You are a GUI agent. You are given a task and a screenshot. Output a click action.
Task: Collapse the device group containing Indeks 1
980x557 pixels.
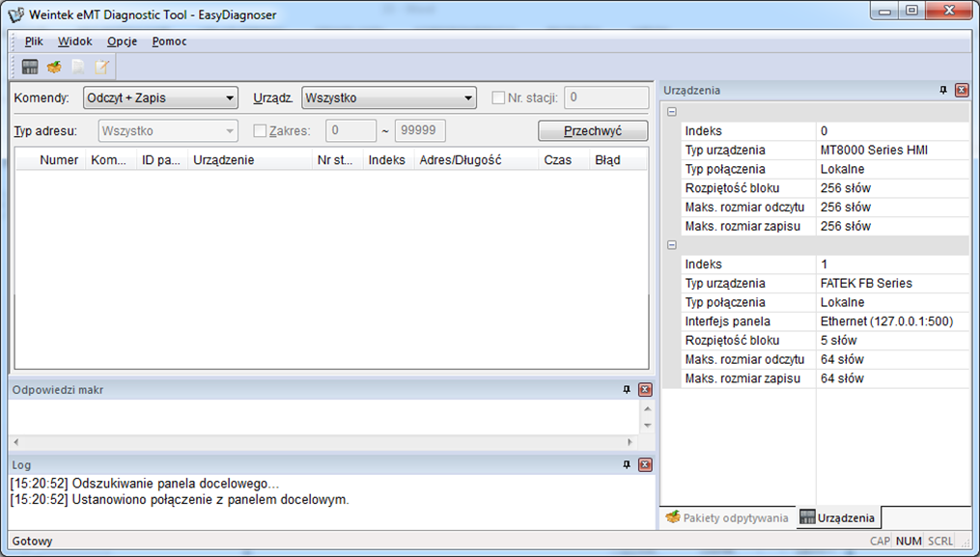[x=672, y=245]
